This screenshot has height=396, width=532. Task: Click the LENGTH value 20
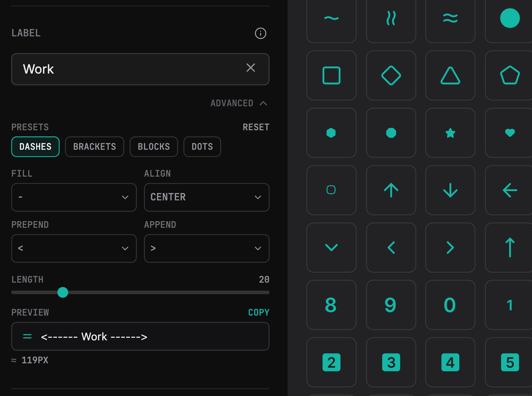coord(264,279)
